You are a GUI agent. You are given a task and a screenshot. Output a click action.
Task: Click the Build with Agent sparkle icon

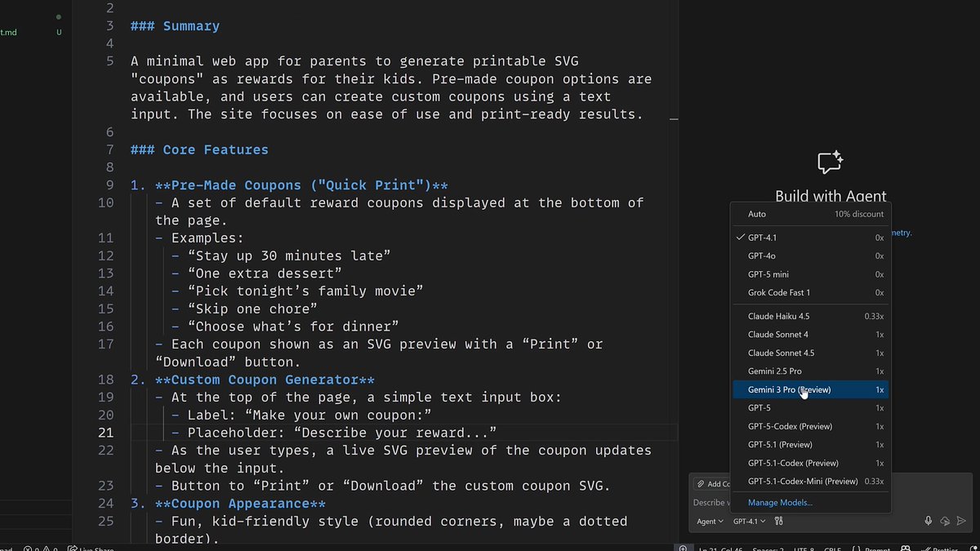[830, 162]
